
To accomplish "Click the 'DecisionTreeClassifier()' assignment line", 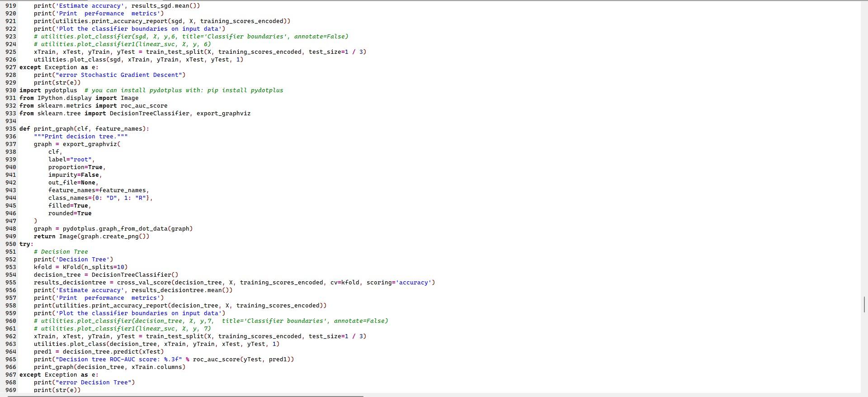I will pos(106,275).
